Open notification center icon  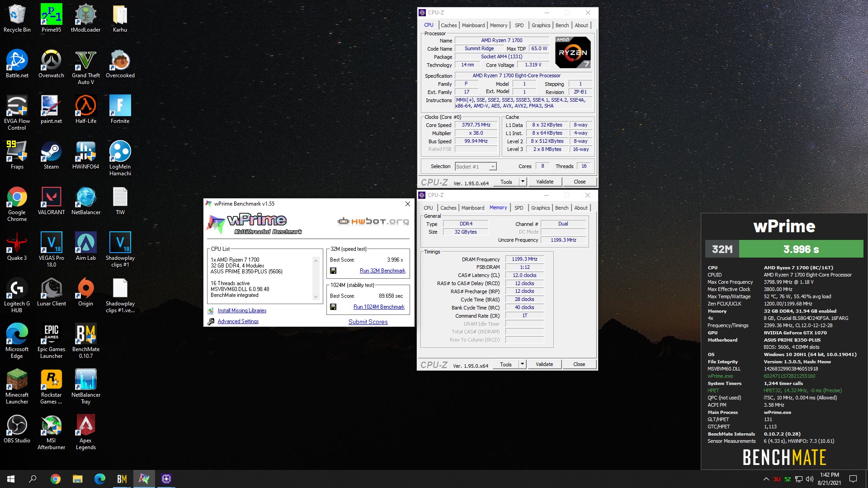853,479
